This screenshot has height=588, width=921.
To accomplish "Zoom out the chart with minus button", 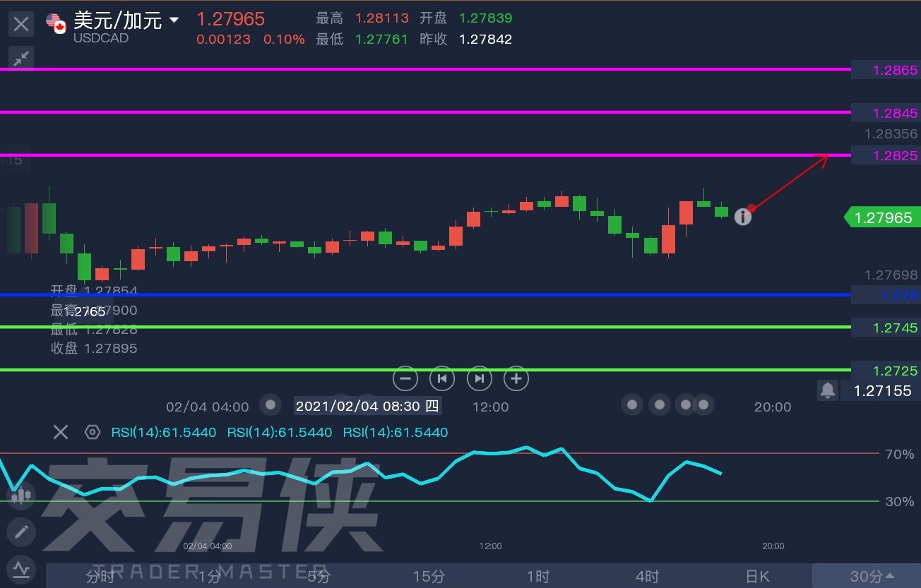I will click(405, 379).
